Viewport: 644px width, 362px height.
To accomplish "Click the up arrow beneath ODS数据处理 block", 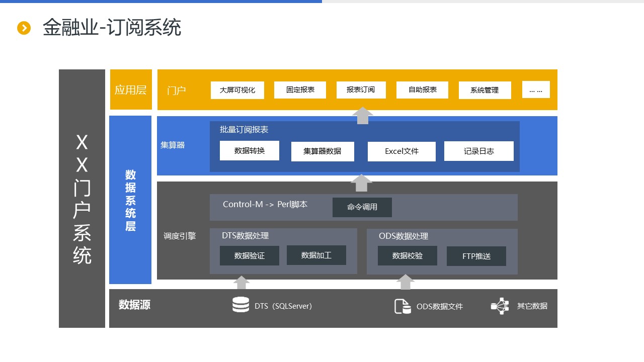I will pyautogui.click(x=405, y=282).
